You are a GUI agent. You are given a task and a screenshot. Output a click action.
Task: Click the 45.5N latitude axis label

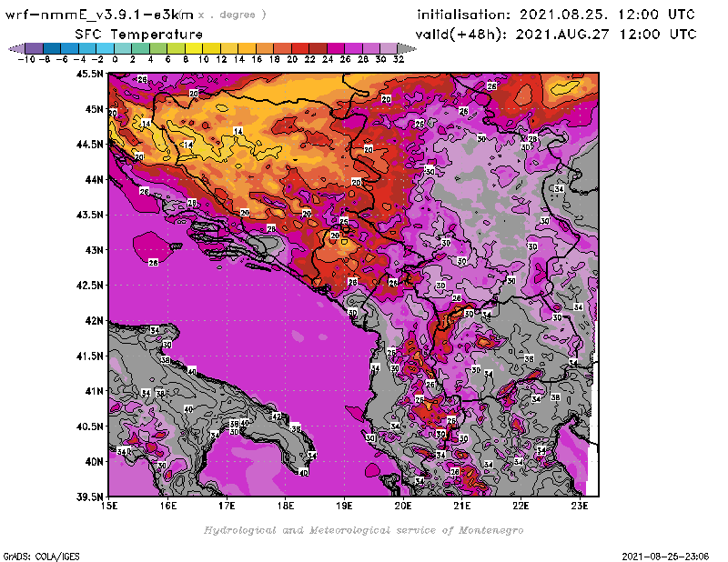(x=89, y=74)
